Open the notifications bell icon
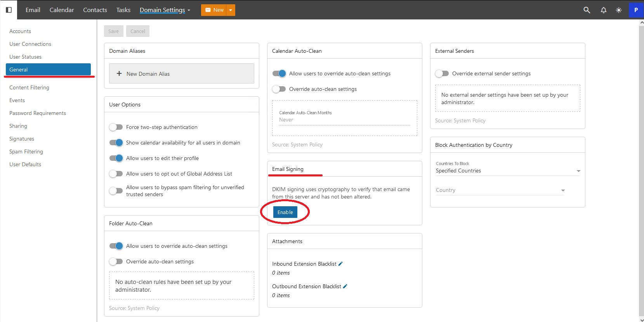Viewport: 644px width, 322px height. (x=603, y=10)
